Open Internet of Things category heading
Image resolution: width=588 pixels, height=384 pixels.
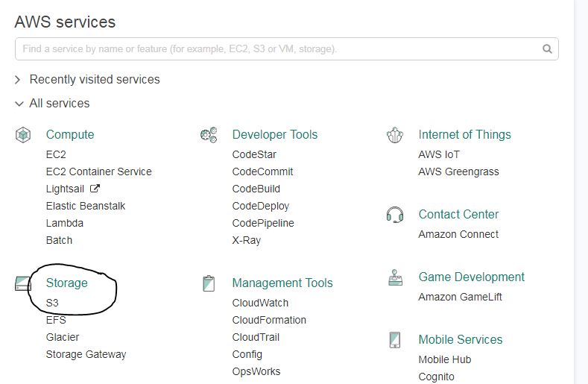click(464, 134)
